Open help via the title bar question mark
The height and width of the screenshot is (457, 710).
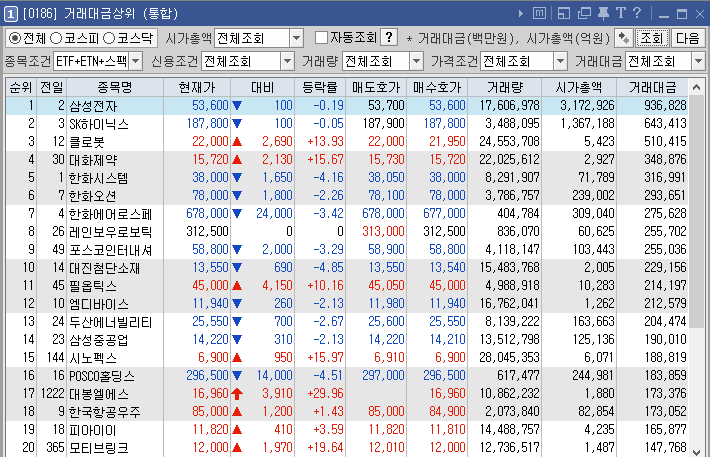pos(637,13)
